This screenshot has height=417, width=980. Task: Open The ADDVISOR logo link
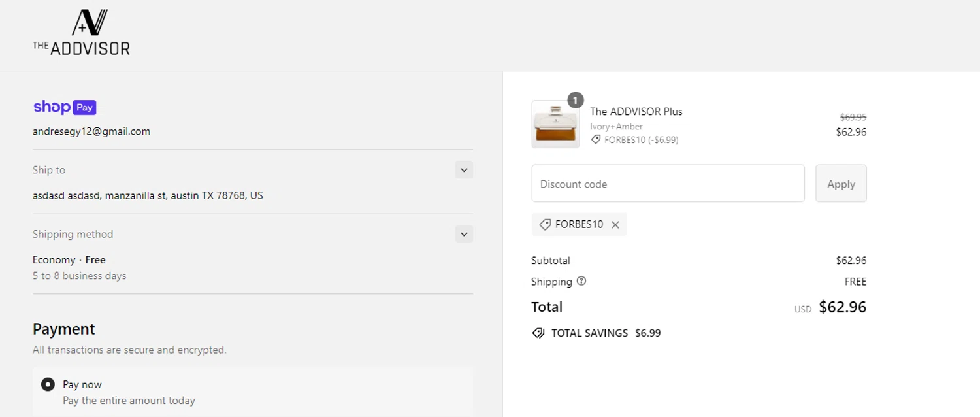(x=81, y=32)
